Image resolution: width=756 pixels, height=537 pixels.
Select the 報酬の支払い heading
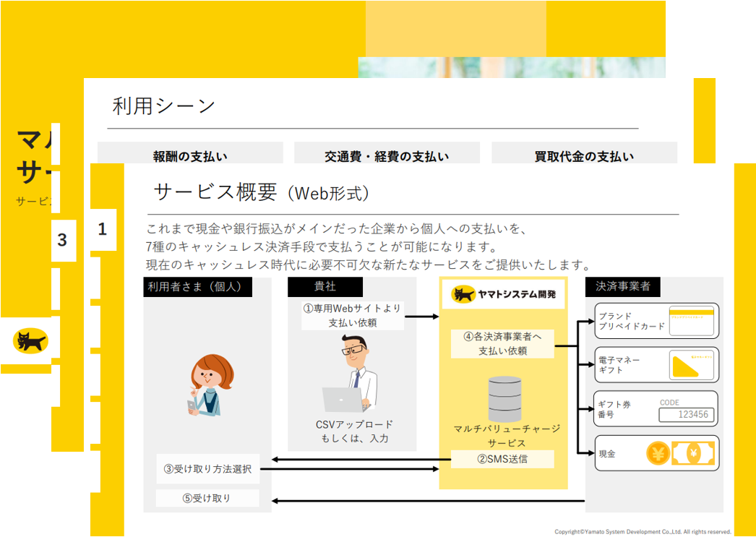coord(190,156)
